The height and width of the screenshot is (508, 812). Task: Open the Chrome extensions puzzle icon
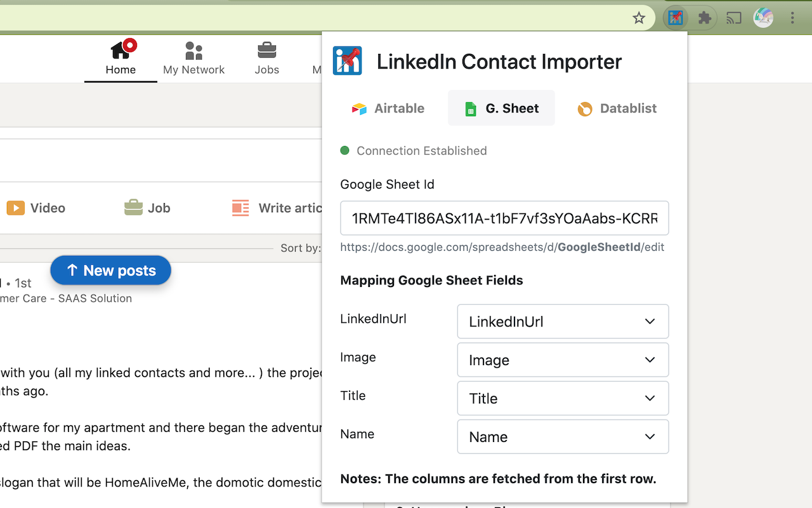coord(704,18)
